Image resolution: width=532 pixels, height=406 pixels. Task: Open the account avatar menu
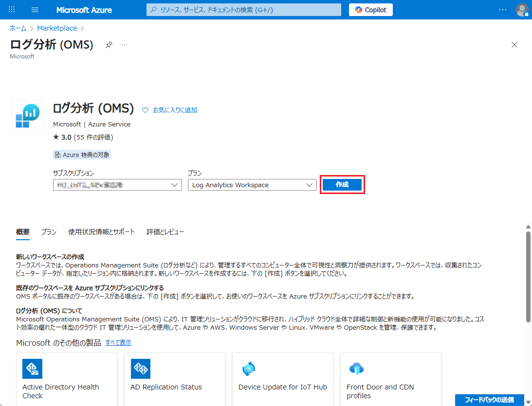pos(522,10)
